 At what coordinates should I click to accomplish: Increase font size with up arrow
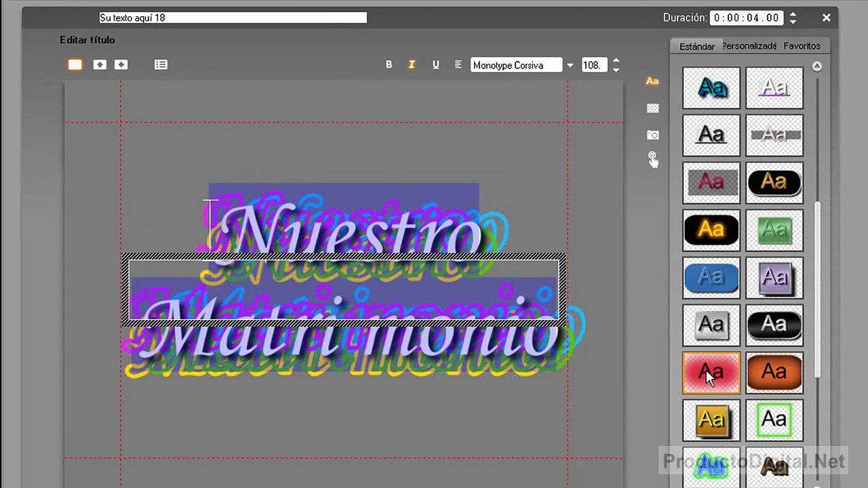pos(616,60)
